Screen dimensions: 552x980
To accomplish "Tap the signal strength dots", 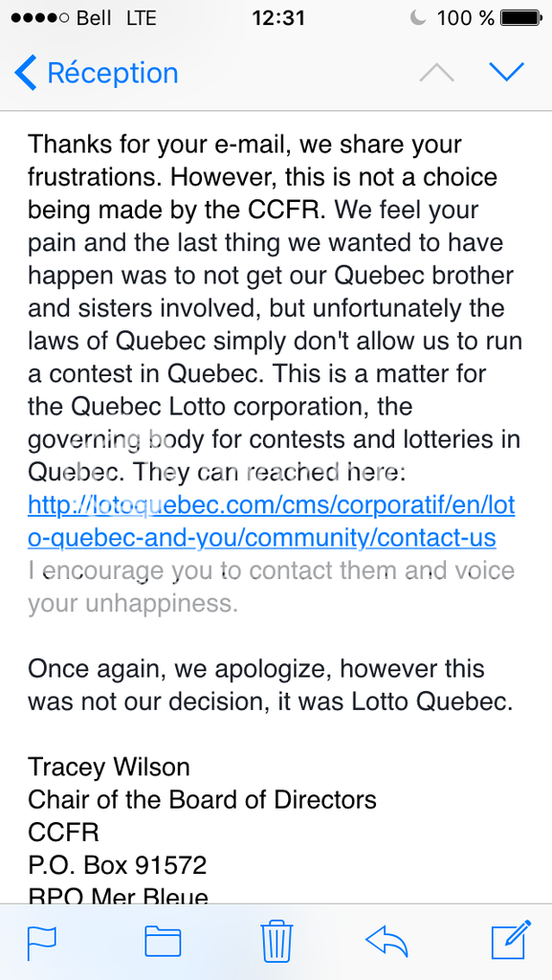I will (x=40, y=17).
